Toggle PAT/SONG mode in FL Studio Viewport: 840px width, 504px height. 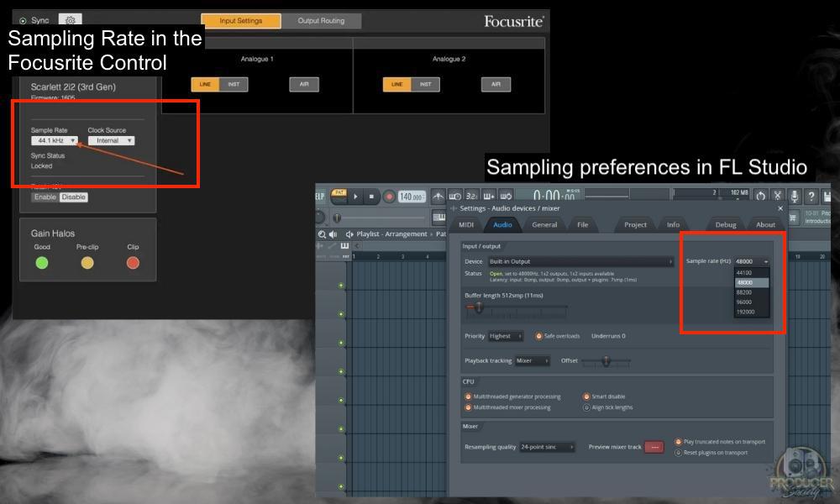point(339,197)
